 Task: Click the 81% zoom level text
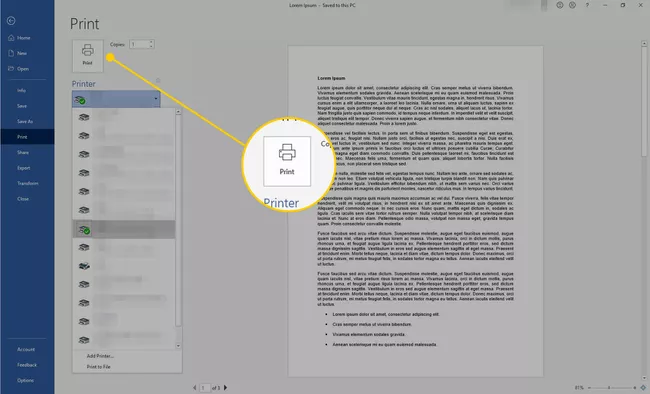579,388
